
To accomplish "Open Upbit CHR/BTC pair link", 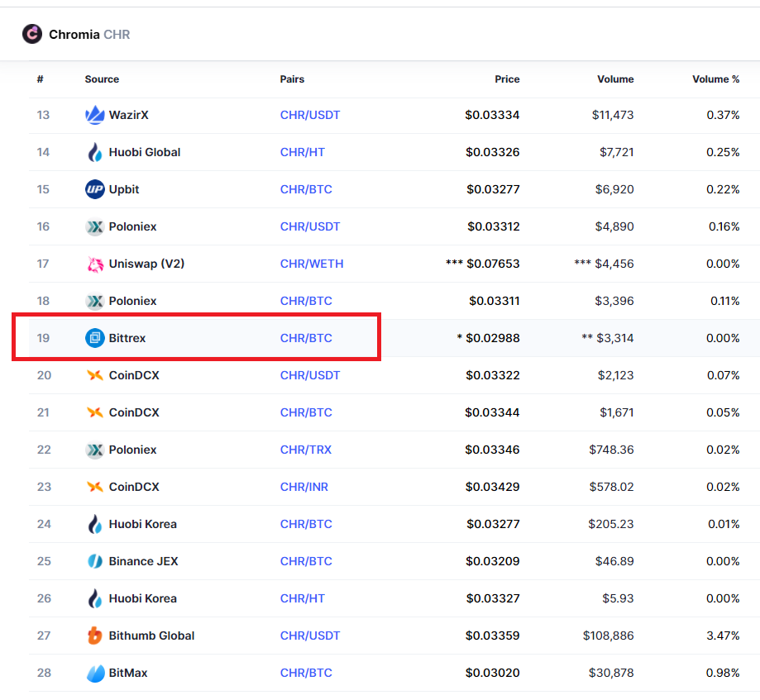I will click(x=306, y=189).
